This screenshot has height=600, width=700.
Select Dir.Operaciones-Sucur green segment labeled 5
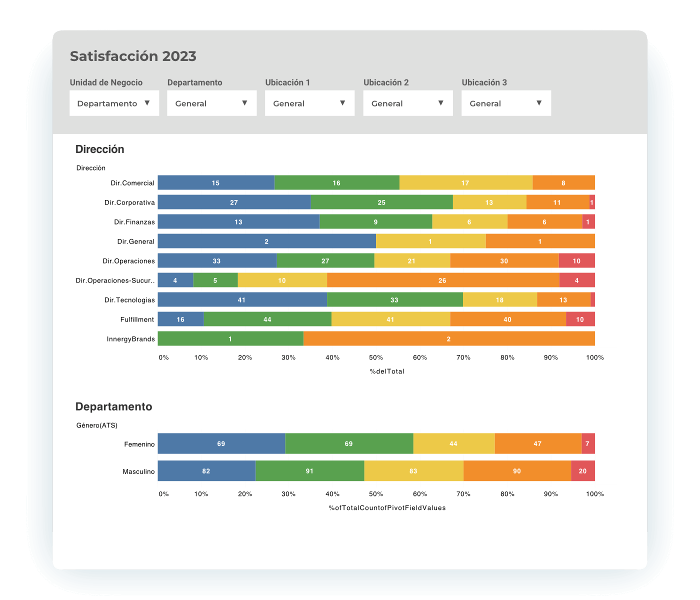coord(215,280)
